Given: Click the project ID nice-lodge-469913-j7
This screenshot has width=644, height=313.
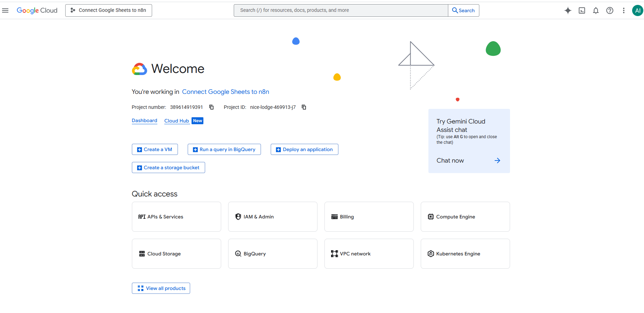Looking at the screenshot, I should pyautogui.click(x=273, y=107).
